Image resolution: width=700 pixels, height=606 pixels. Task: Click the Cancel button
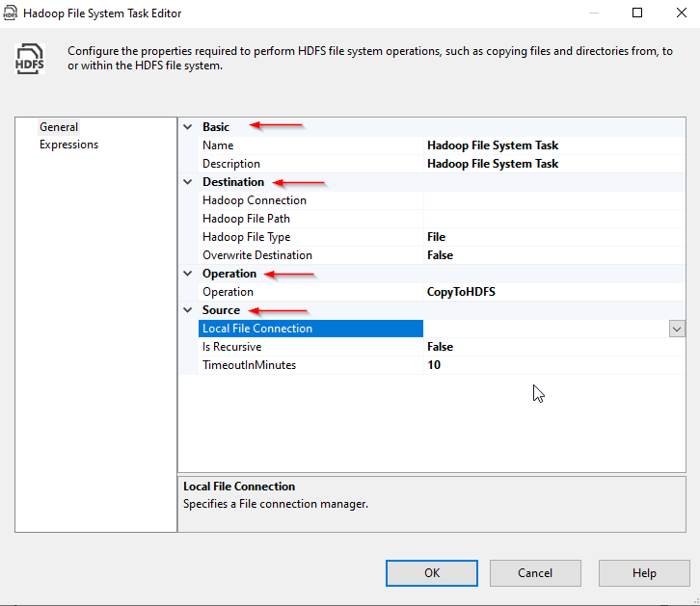point(535,573)
